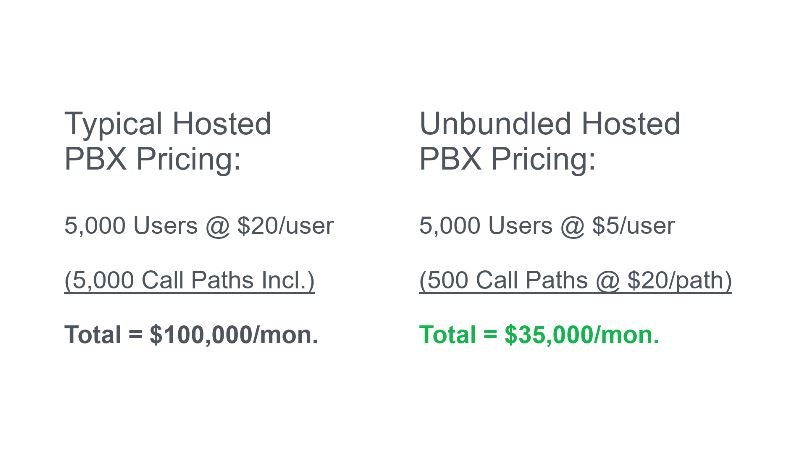Open the underlined '(5,000 Call Paths Incl.)' text
The image size is (801, 449).
190,280
